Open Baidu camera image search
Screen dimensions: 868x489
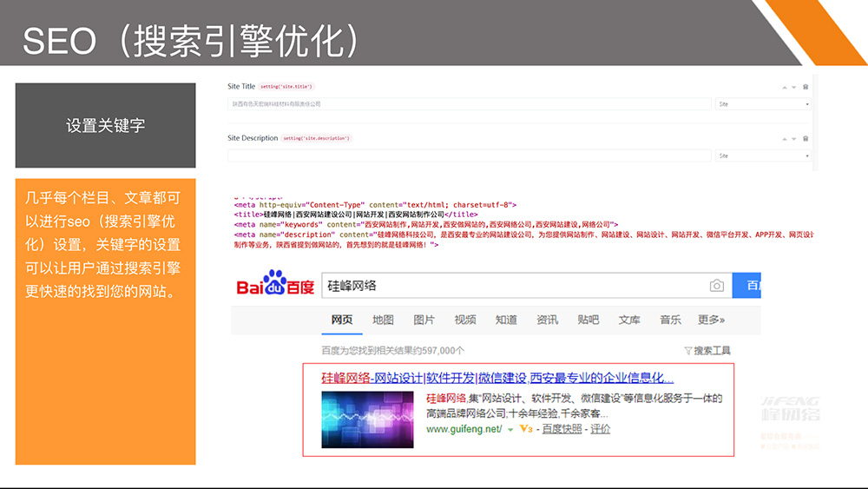[717, 285]
